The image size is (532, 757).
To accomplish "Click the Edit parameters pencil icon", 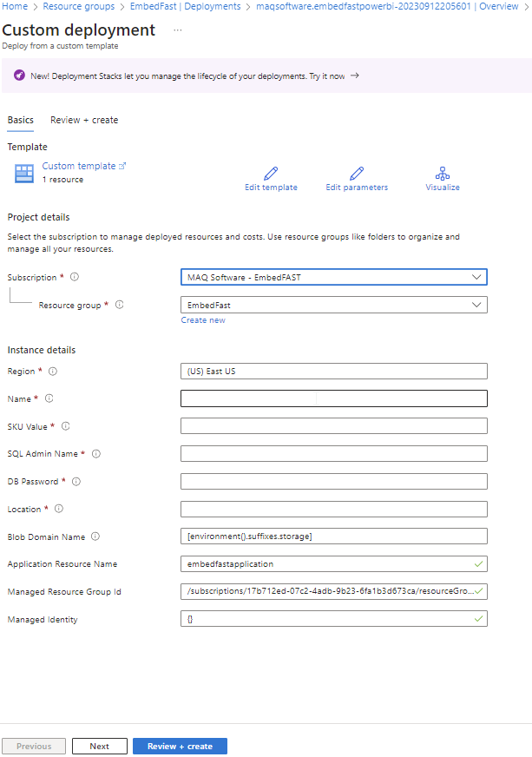I will coord(357,173).
